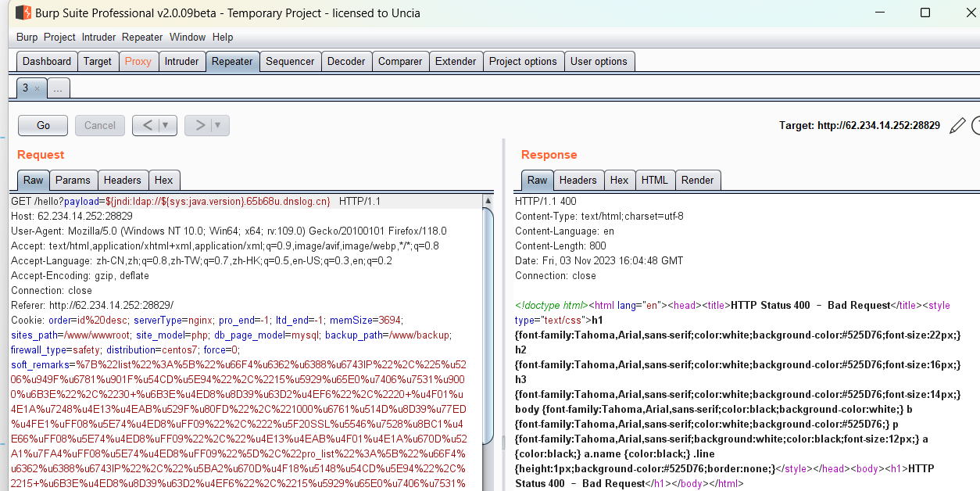Open the Burp menu

click(27, 37)
